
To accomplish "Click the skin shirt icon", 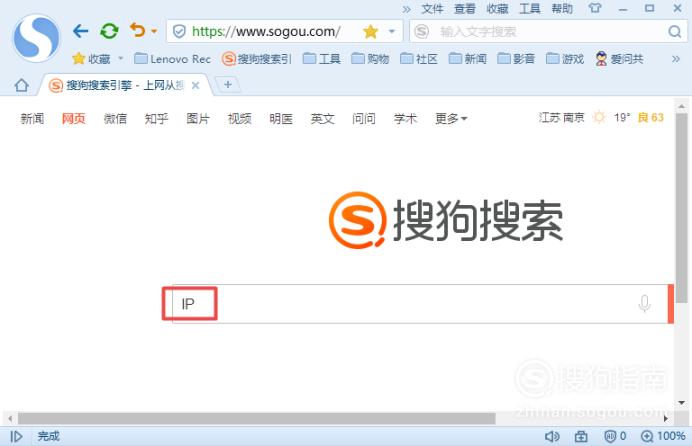I will 594,8.
